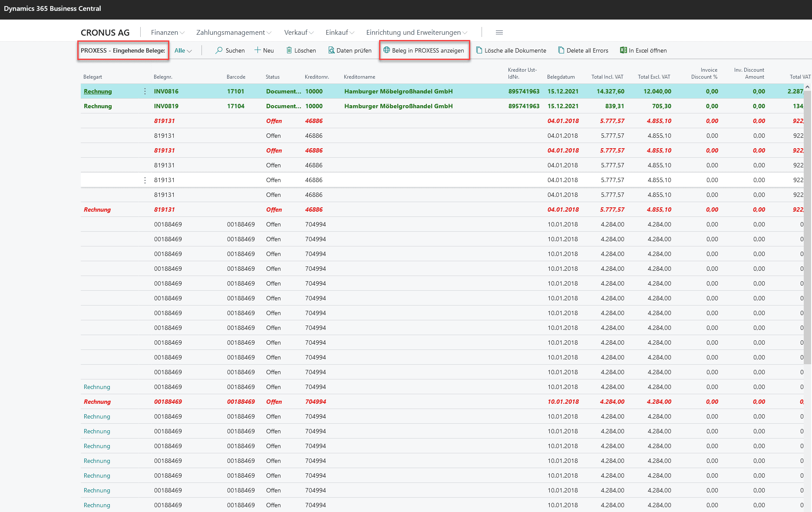The image size is (812, 512).
Task: Open list in Excel via Excel icon
Action: point(623,50)
